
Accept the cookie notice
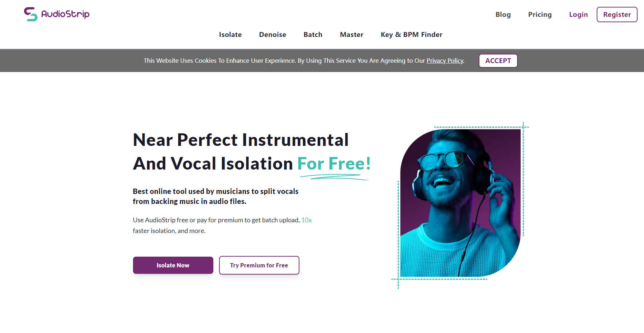tap(498, 61)
